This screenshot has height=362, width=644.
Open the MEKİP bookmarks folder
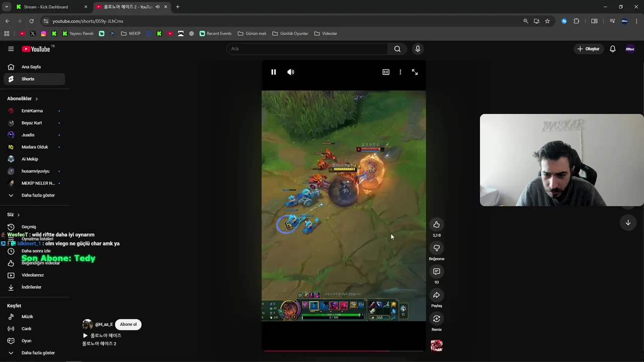coord(131,34)
